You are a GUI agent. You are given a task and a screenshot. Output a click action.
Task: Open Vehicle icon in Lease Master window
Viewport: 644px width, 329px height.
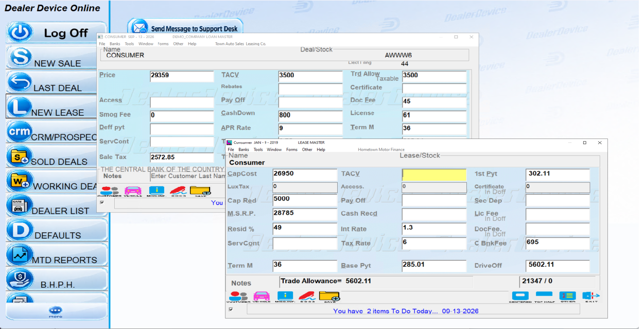[262, 297]
